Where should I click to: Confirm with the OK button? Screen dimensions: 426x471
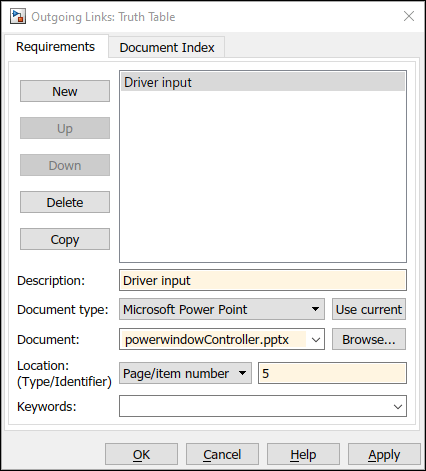pos(141,454)
